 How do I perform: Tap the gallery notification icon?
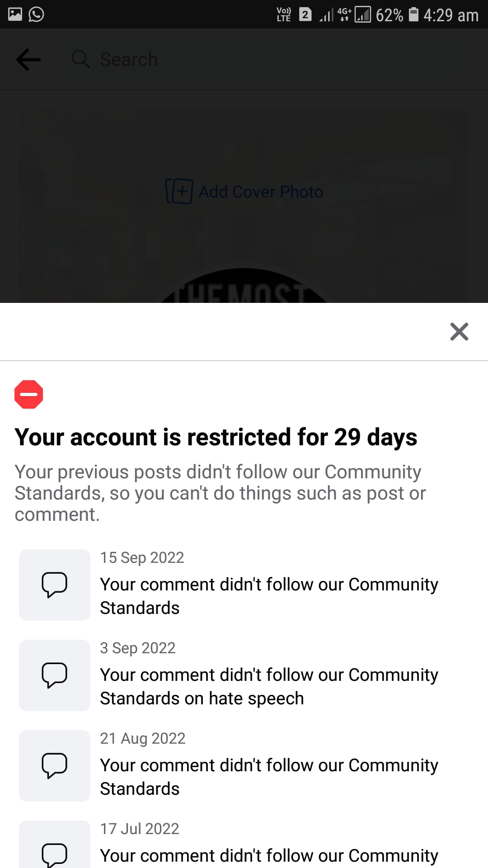15,14
